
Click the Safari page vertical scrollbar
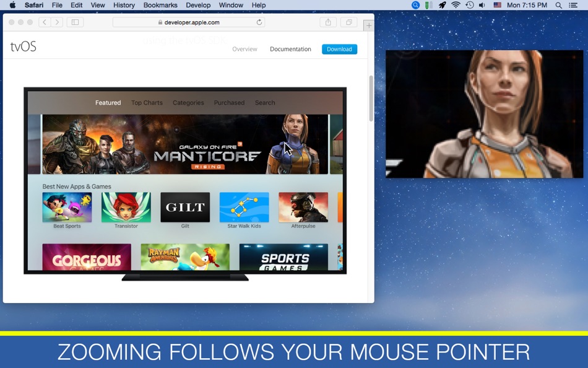pos(371,99)
